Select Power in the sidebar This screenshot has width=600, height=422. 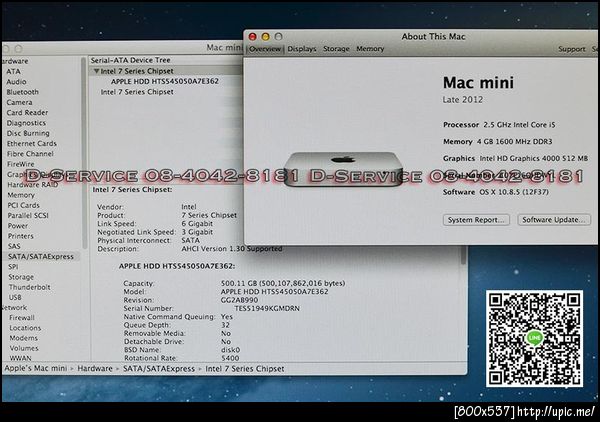click(18, 226)
